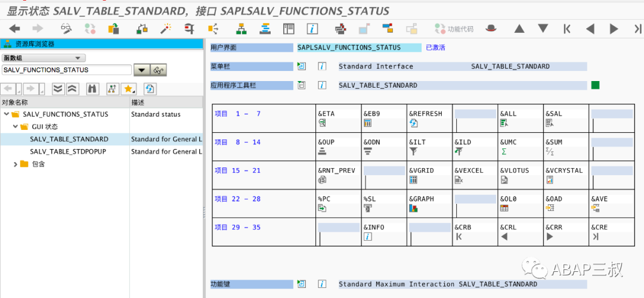Open info icon next to 菜单栏

[323, 66]
